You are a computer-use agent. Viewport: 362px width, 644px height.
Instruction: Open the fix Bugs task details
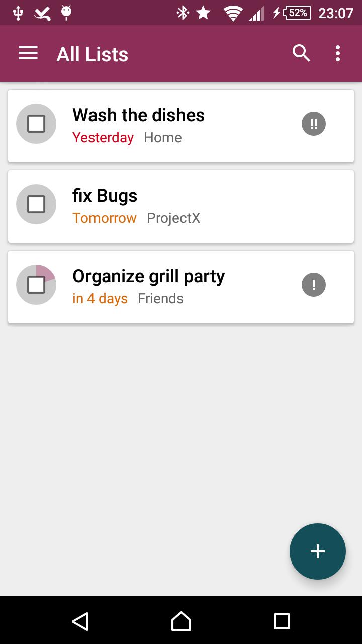[105, 196]
